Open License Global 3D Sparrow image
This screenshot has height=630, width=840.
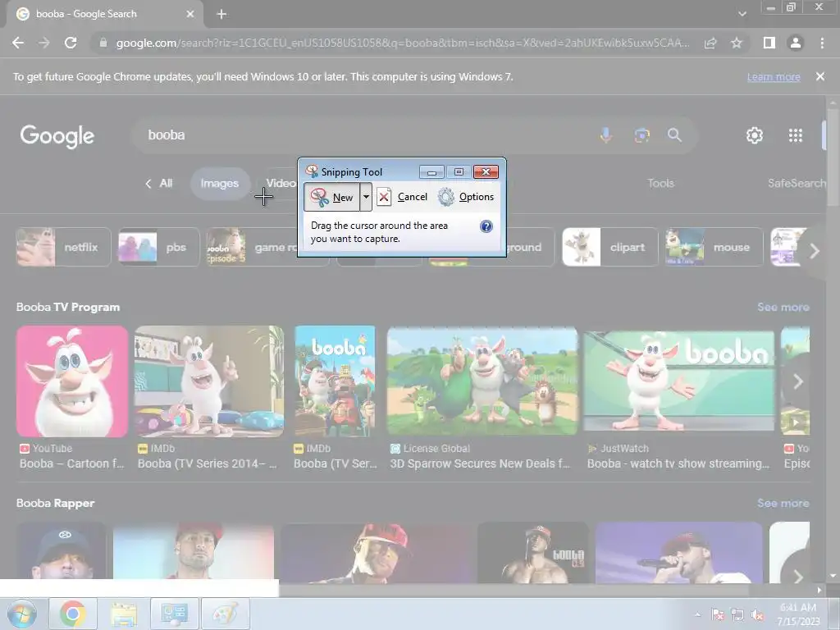coord(482,381)
